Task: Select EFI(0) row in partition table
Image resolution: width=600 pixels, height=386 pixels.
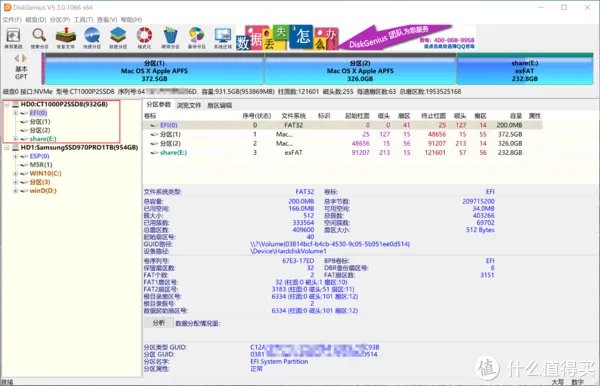Action: 342,125
